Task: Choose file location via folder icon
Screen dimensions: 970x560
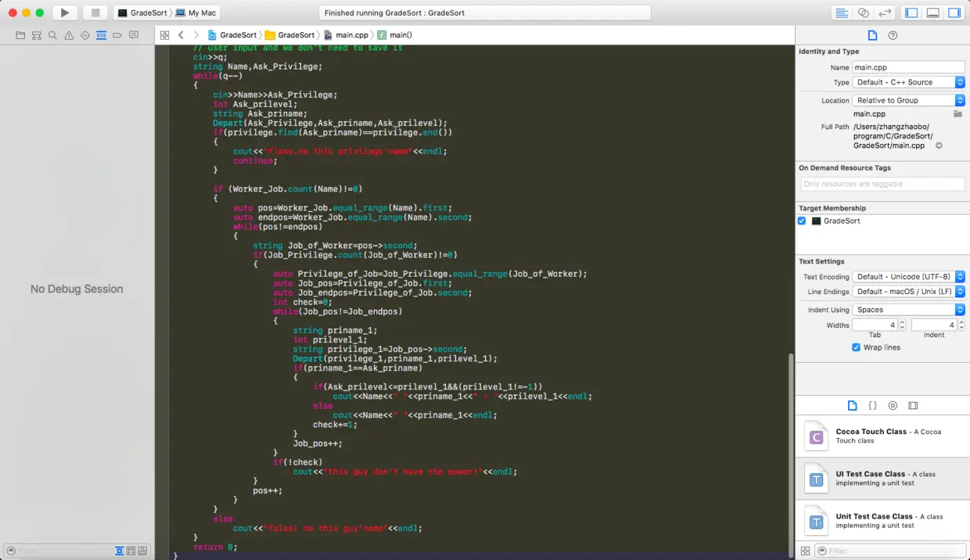Action: coord(957,114)
